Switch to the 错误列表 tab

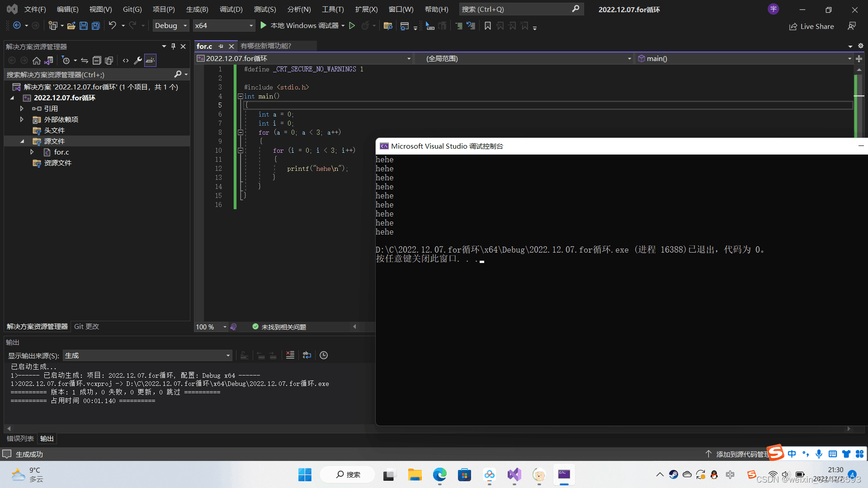click(20, 438)
